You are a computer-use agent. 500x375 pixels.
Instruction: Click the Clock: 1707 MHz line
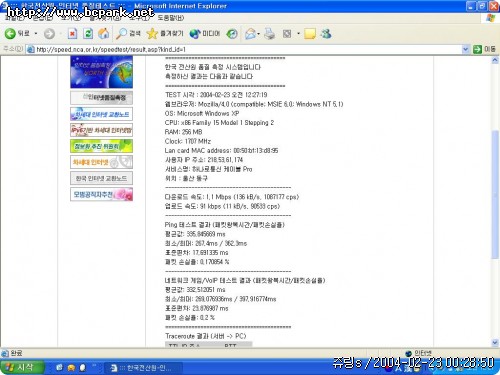[x=188, y=141]
